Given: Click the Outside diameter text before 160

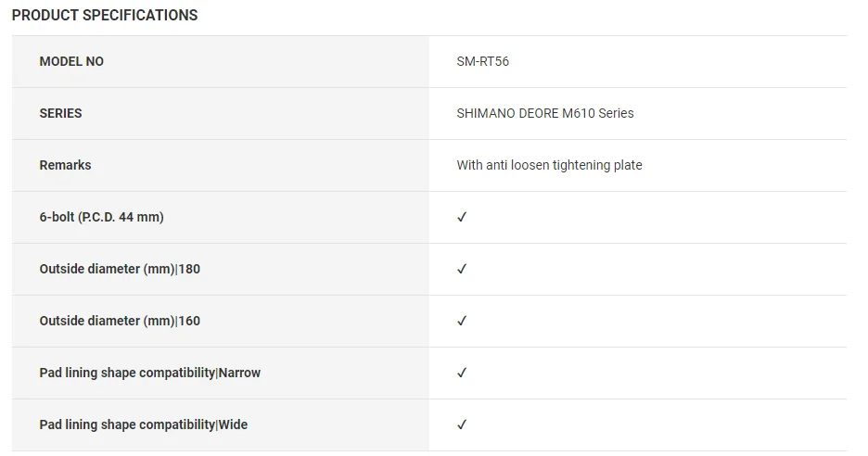Looking at the screenshot, I should (89, 321).
